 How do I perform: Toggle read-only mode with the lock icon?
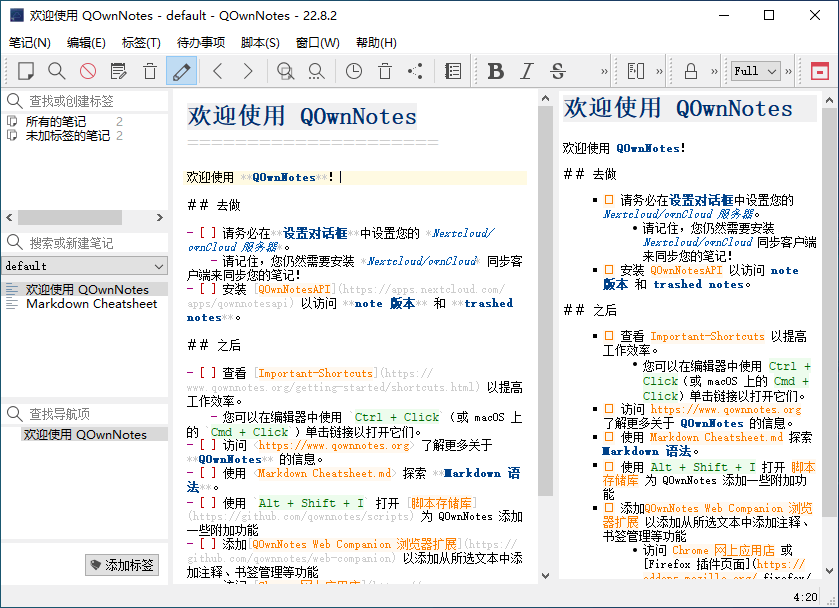(690, 71)
